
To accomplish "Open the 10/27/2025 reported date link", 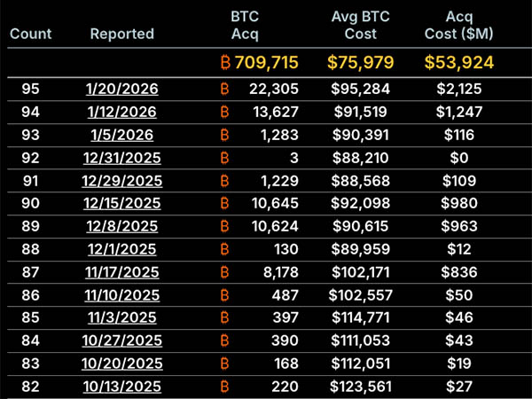I will 121,341.
